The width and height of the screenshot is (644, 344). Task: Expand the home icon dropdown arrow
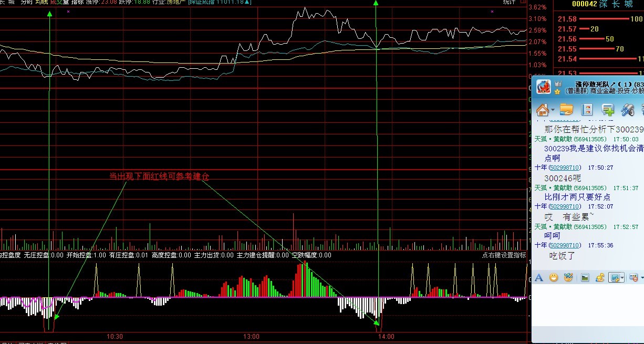tap(553, 110)
